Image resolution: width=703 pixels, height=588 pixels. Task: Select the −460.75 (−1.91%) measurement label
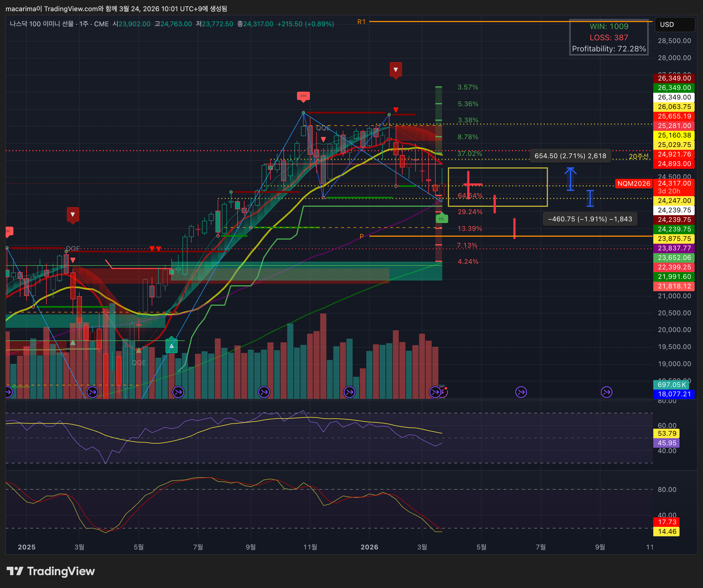click(590, 219)
